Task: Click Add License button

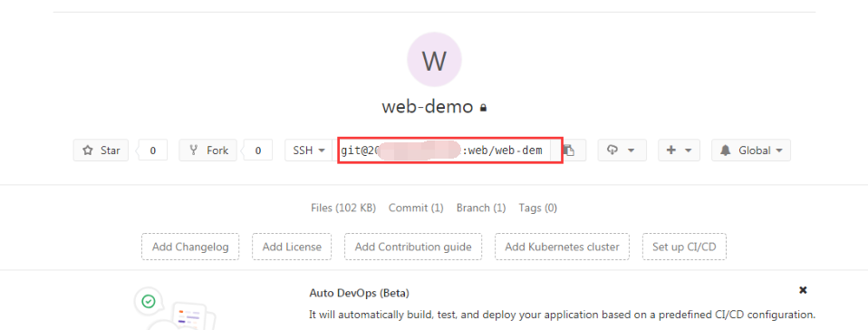Action: click(292, 247)
